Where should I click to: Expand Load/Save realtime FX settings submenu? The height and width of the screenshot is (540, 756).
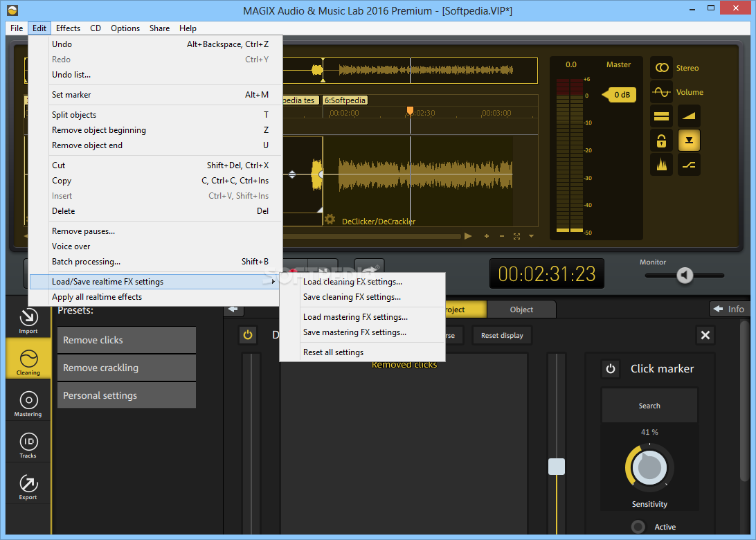coord(155,282)
